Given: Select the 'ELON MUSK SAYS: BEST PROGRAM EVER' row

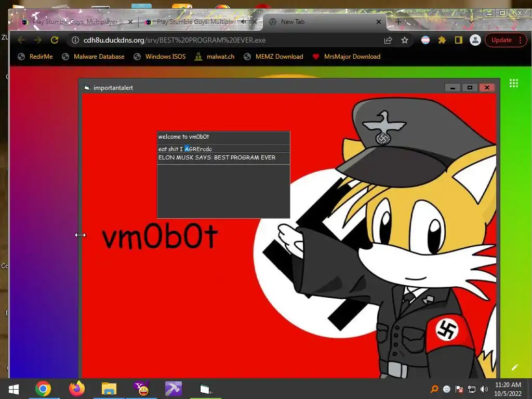Looking at the screenshot, I should (x=223, y=158).
